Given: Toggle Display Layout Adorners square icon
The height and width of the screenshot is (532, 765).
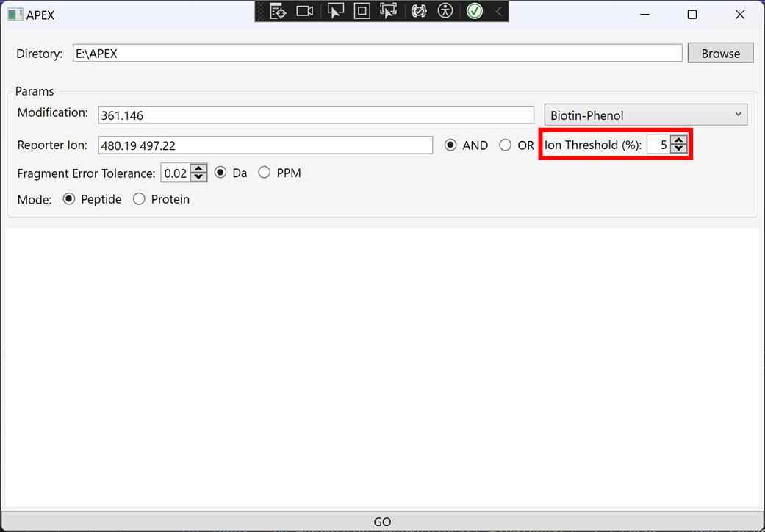Looking at the screenshot, I should click(362, 11).
